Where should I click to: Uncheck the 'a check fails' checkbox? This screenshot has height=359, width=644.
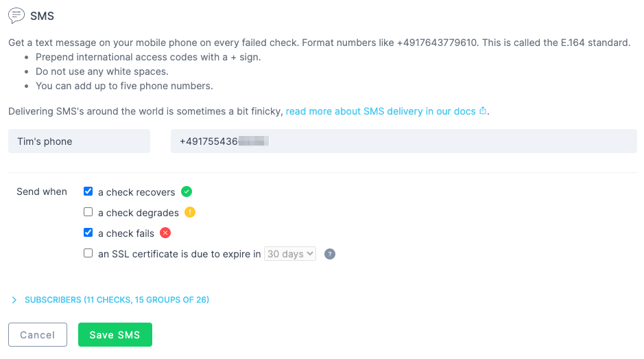[x=88, y=233]
